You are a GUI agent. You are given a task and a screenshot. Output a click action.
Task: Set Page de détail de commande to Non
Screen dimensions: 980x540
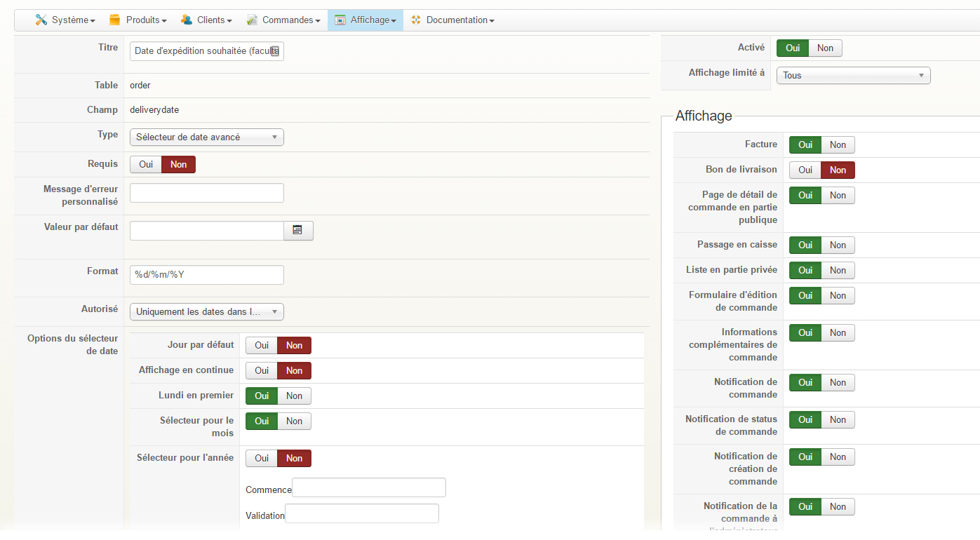click(838, 195)
